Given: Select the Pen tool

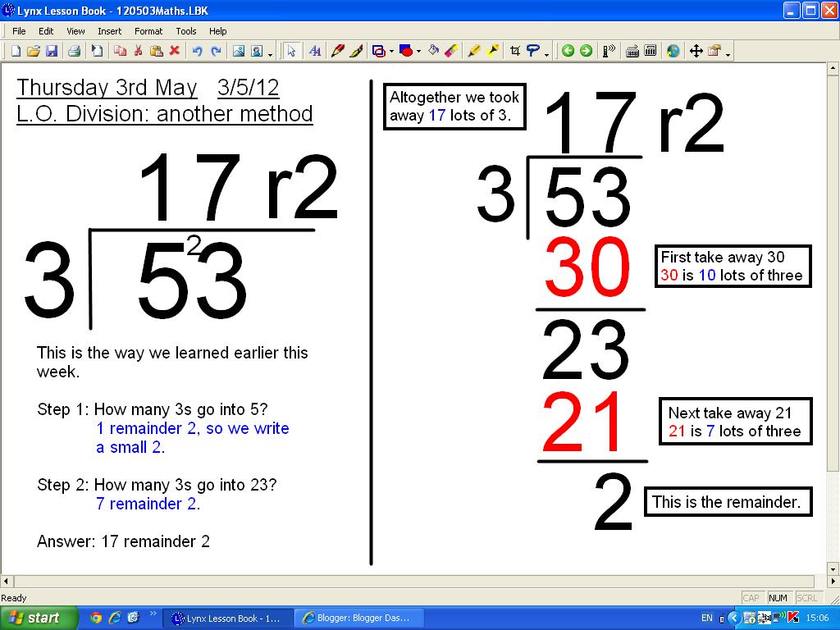Looking at the screenshot, I should 338,51.
